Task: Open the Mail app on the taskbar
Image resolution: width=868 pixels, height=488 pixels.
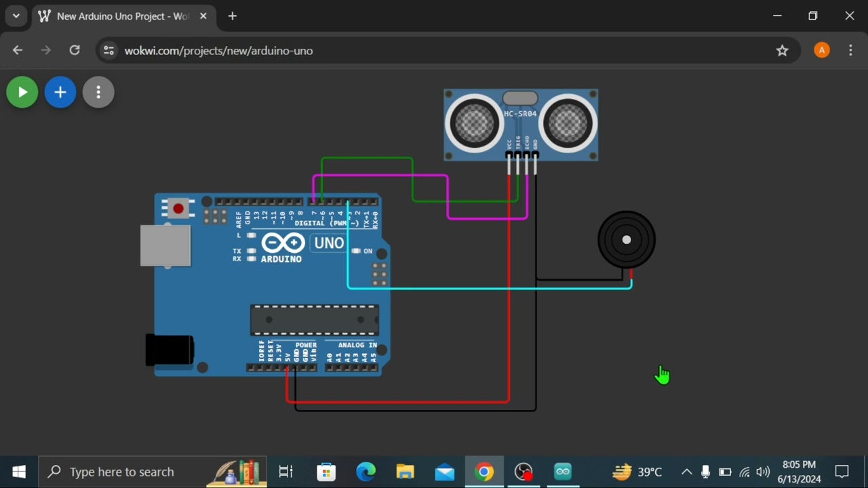Action: pos(445,472)
